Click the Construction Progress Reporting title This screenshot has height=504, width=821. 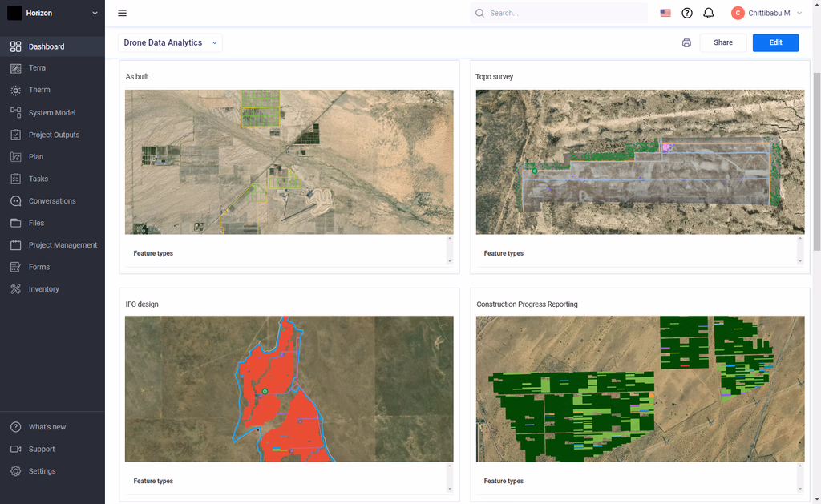coord(527,304)
